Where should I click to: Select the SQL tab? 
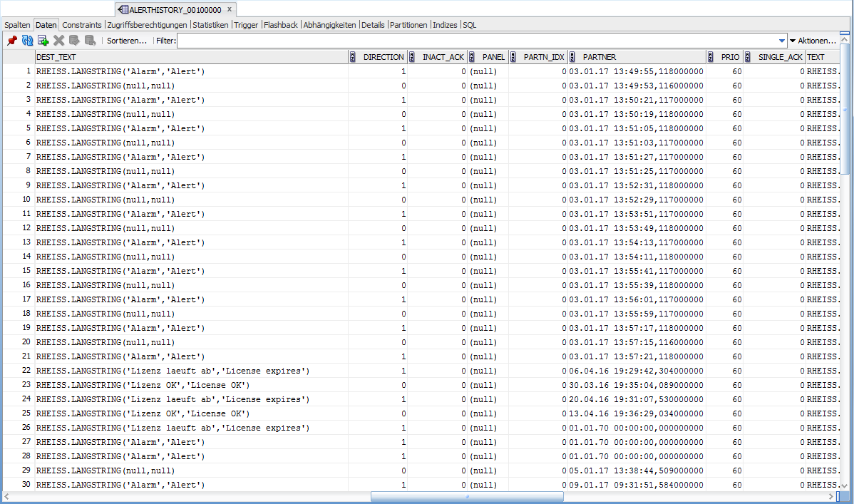(470, 25)
